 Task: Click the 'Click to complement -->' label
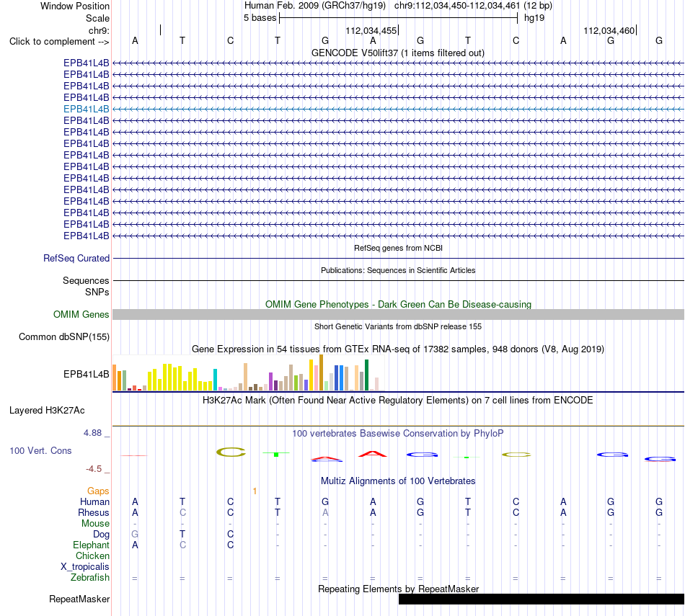pyautogui.click(x=59, y=42)
